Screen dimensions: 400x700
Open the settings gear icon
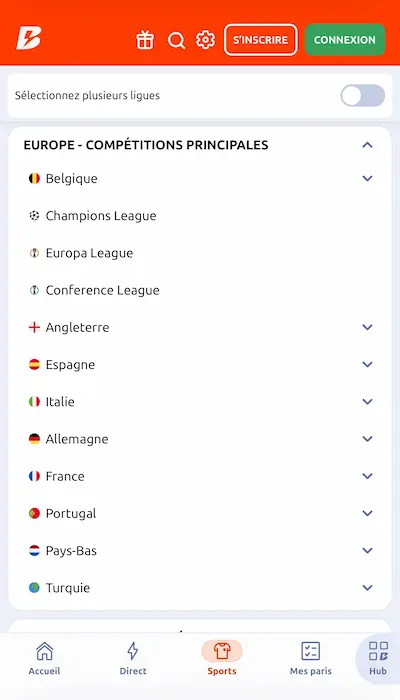pos(205,40)
